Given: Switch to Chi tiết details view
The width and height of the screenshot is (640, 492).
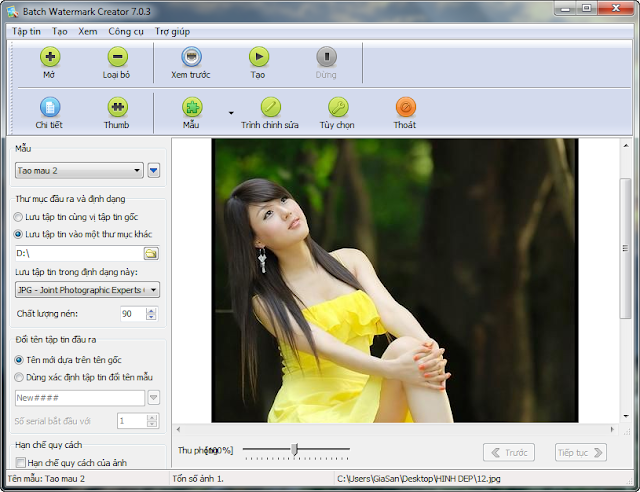Looking at the screenshot, I should (50, 107).
